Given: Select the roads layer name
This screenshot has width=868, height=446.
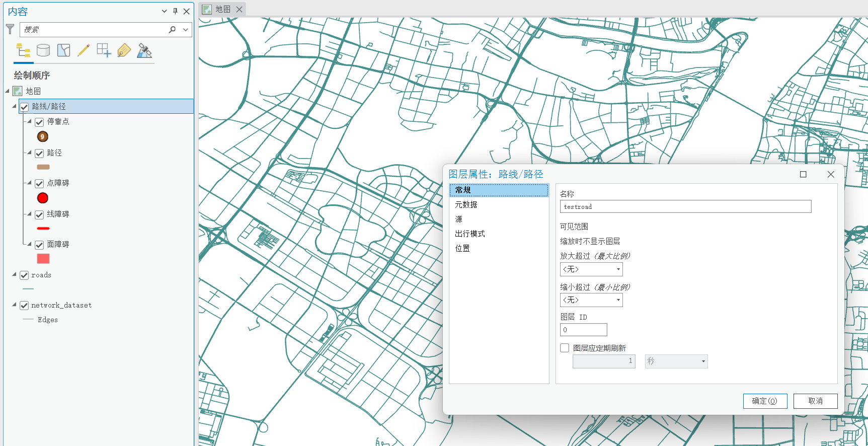Looking at the screenshot, I should click(41, 275).
